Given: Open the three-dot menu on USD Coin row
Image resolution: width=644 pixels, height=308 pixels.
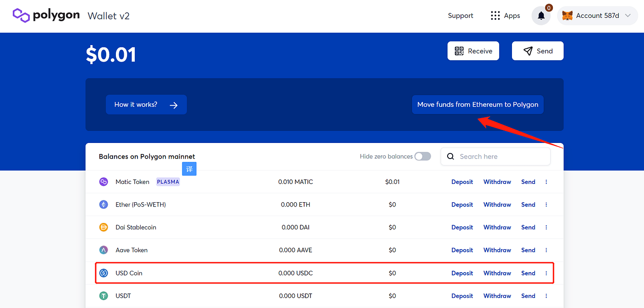Looking at the screenshot, I should tap(546, 273).
